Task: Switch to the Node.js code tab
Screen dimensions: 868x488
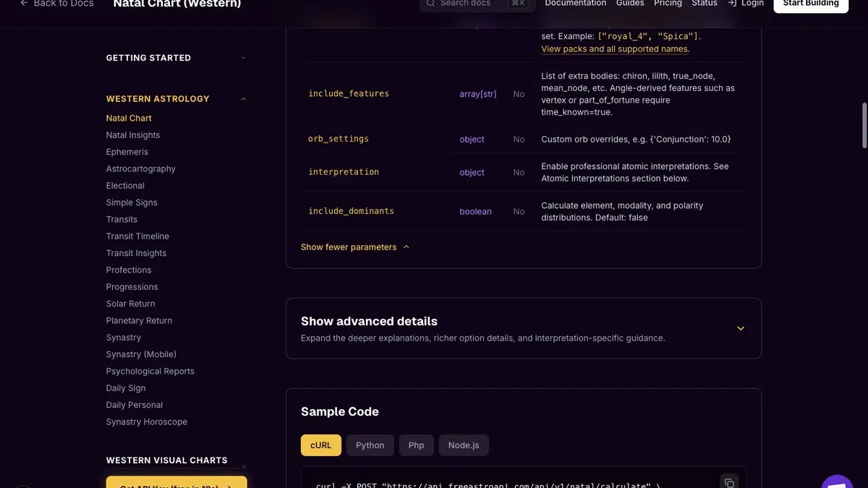Action: (464, 445)
